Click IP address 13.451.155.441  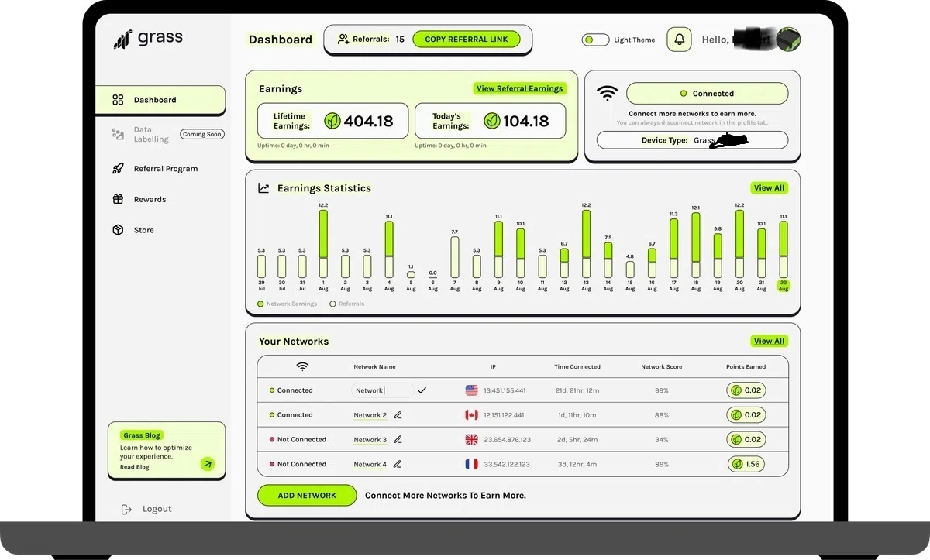click(505, 391)
